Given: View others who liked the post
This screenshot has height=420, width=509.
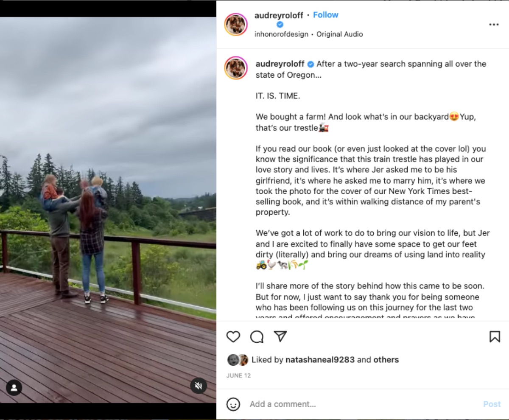Looking at the screenshot, I should tap(386, 360).
